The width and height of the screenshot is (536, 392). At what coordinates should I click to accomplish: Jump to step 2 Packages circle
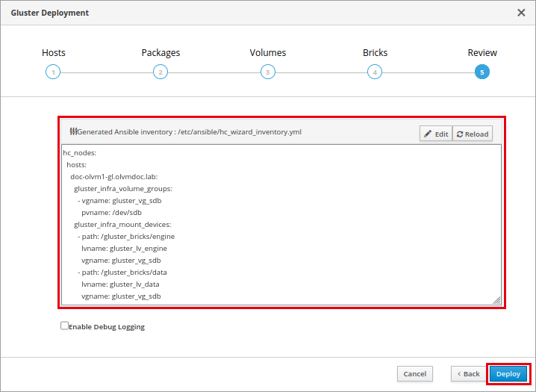click(161, 72)
